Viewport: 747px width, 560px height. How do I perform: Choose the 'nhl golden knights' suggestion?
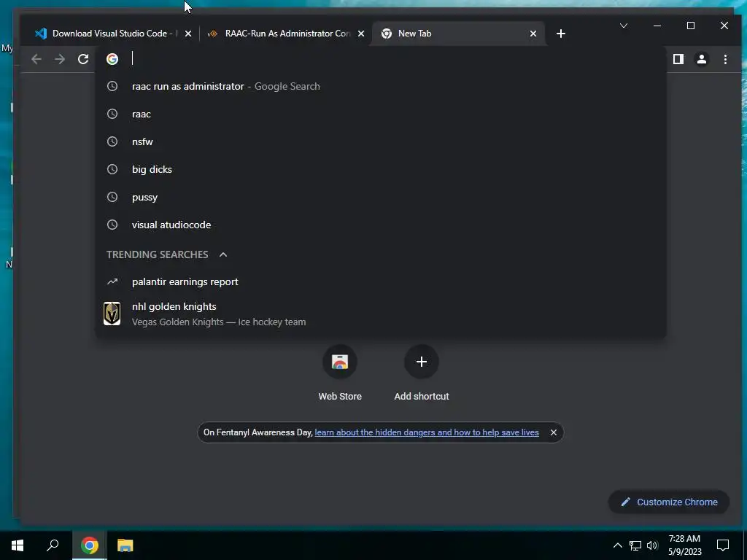380,314
